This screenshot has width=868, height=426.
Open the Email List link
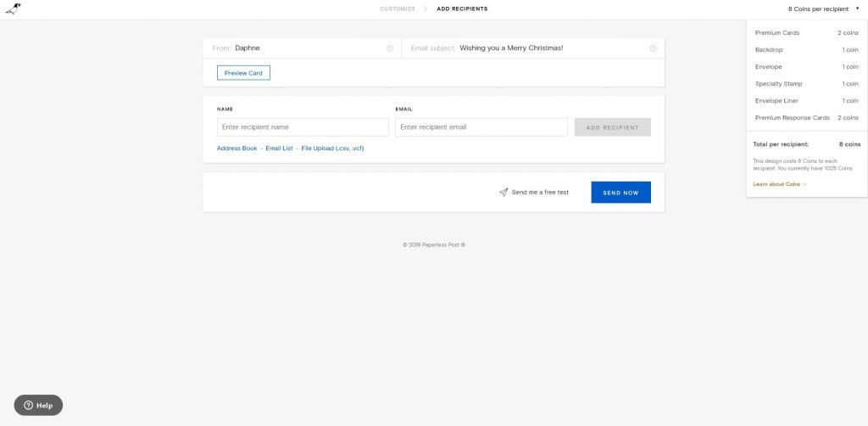click(x=279, y=149)
